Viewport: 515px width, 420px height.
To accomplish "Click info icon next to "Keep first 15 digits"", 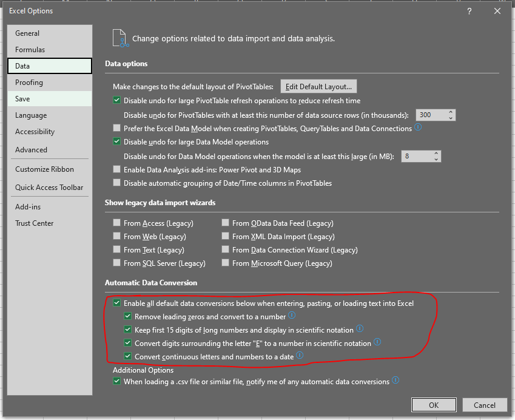I will point(359,329).
